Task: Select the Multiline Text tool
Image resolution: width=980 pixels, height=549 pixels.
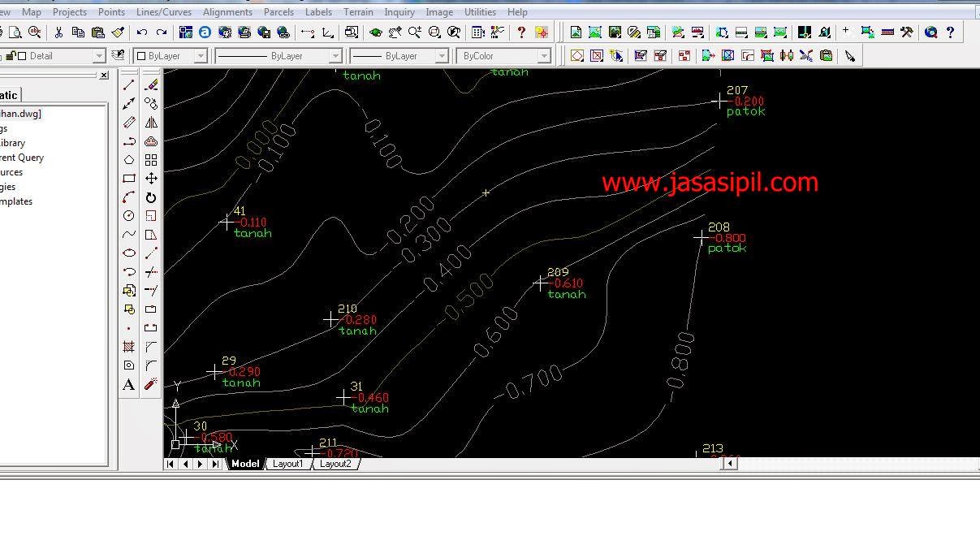Action: coord(129,385)
